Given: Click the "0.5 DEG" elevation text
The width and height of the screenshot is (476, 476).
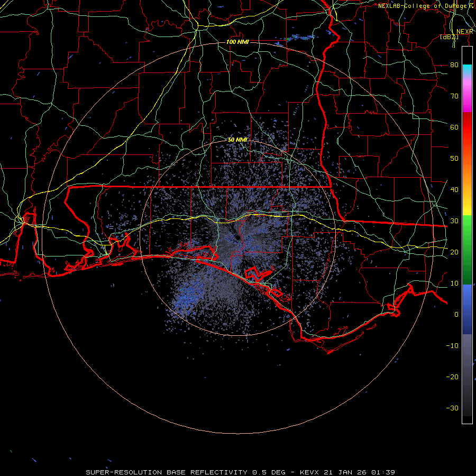Looking at the screenshot, I should (269, 472).
